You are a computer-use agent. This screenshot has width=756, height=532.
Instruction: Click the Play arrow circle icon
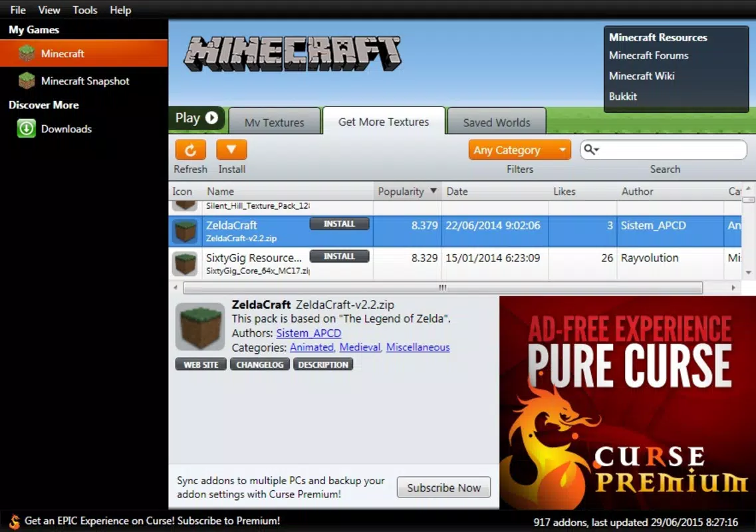click(x=211, y=118)
